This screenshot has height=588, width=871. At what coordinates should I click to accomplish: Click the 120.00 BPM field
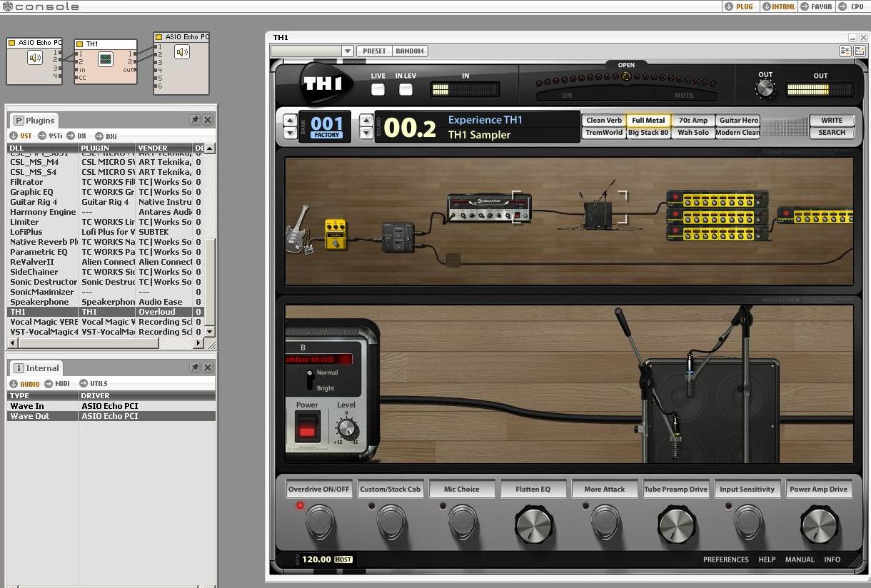316,559
